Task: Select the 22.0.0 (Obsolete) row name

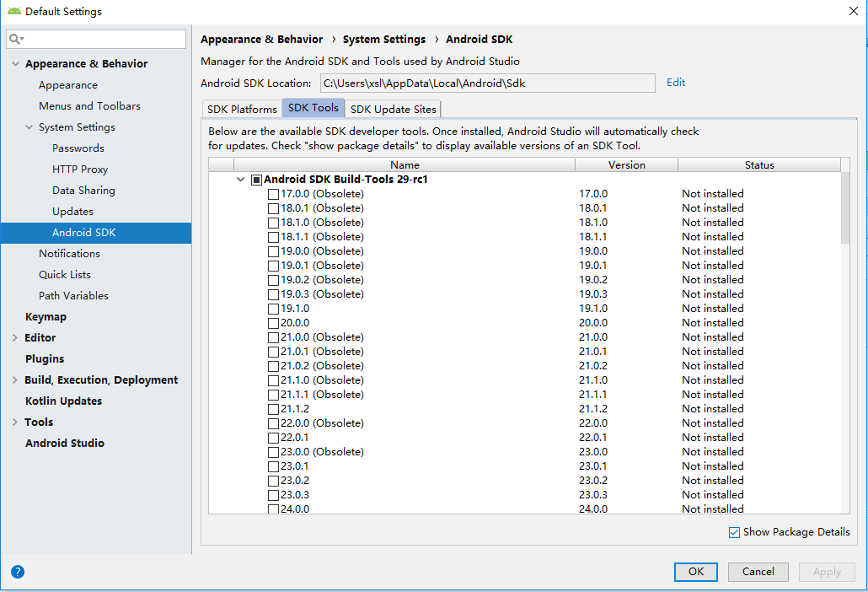Action: tap(322, 423)
